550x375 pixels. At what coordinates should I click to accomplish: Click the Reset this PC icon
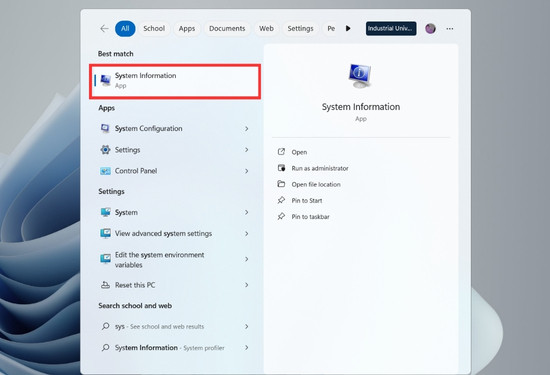pos(105,285)
